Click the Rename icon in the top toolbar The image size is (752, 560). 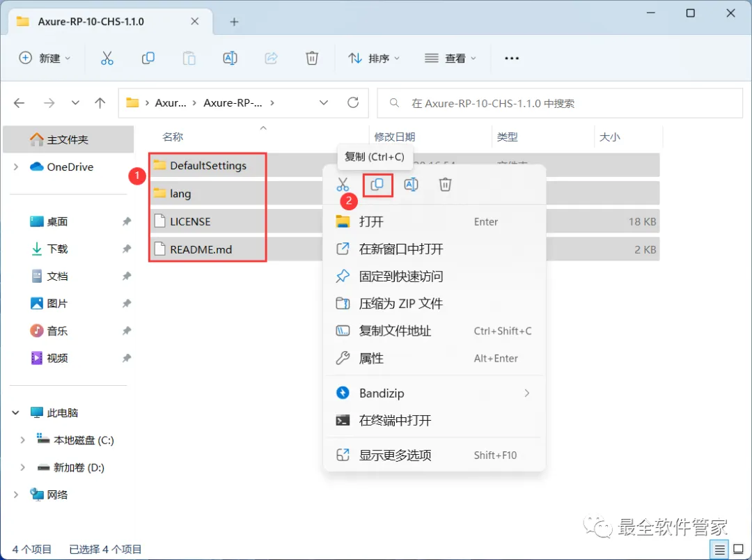(230, 59)
